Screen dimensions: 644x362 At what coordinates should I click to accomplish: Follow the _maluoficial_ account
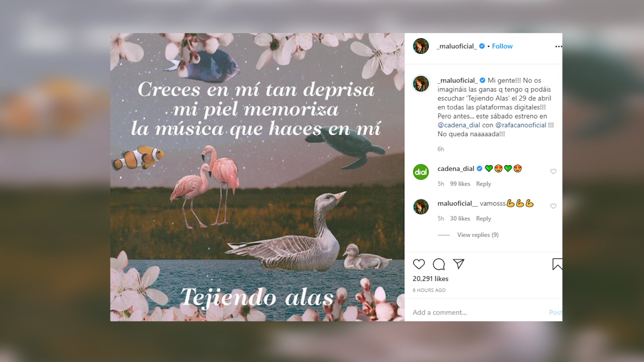click(502, 46)
